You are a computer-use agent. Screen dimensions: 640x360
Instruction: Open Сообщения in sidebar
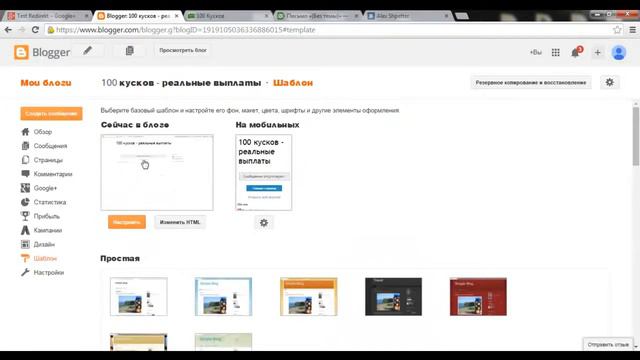(44, 146)
